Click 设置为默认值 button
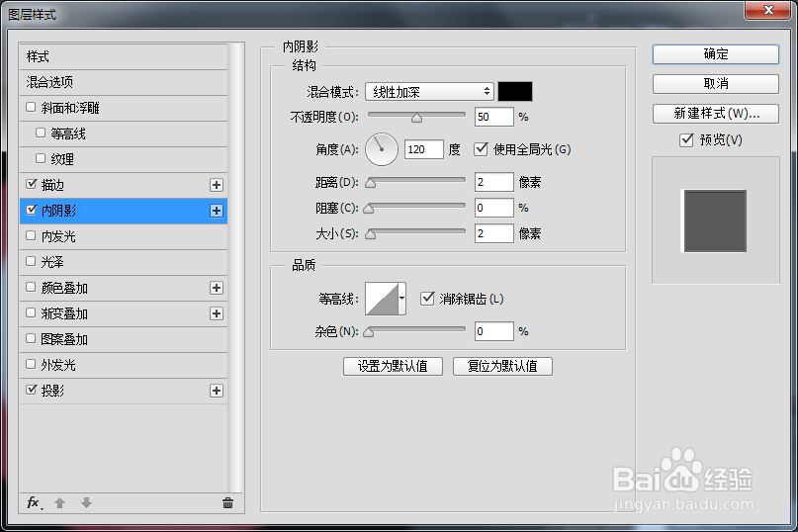Screen dimensions: 798x532 393,366
